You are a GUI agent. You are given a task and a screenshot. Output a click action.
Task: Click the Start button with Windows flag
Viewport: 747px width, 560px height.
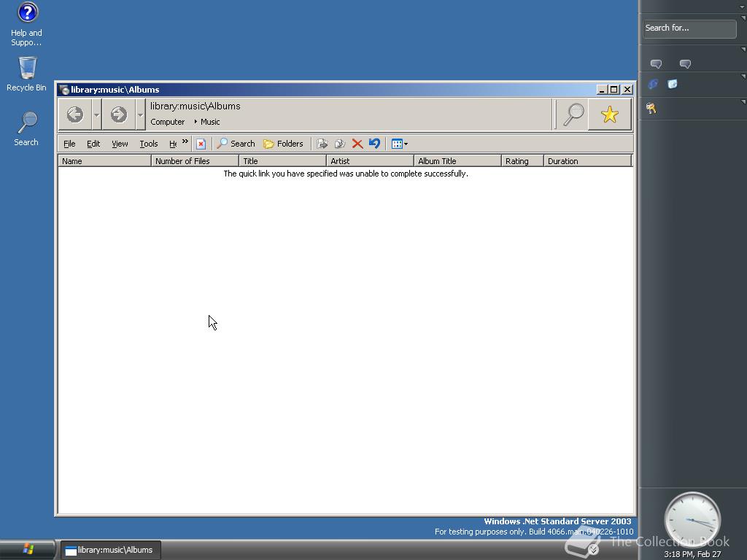click(28, 550)
